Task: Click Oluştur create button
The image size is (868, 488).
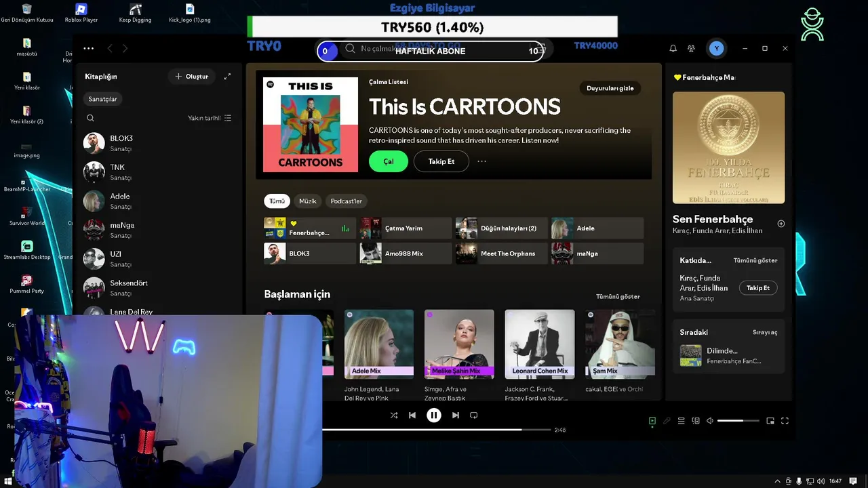Action: click(192, 77)
